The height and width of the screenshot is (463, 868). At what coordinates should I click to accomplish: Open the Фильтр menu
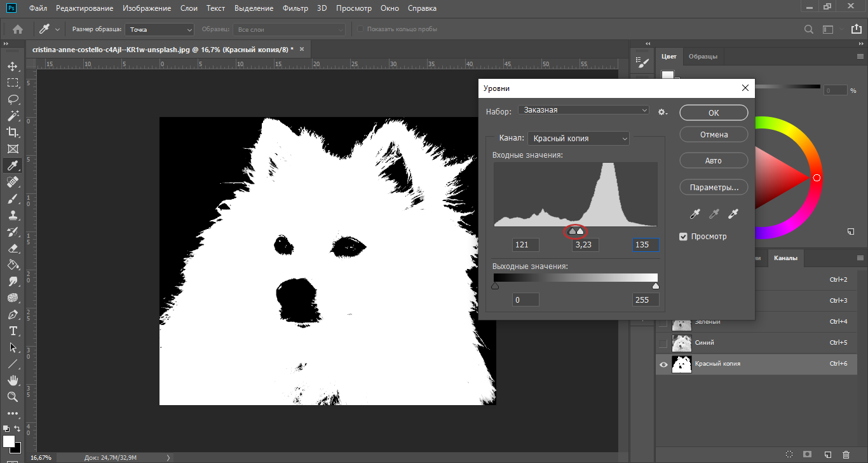coord(295,8)
